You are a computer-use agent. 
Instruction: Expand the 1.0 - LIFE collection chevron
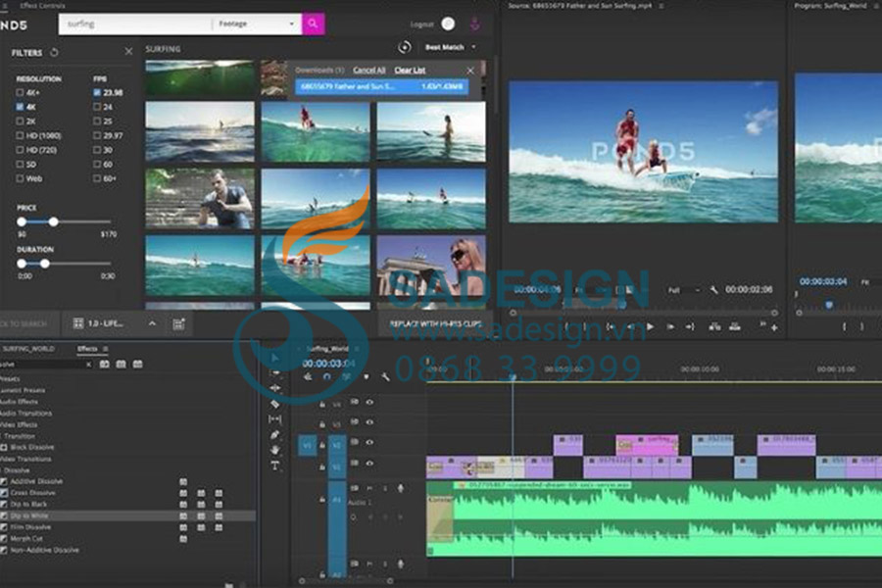(x=152, y=323)
